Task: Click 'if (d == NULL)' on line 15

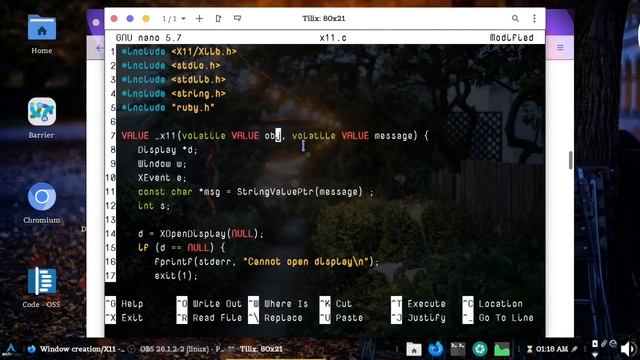Action: pos(176,248)
